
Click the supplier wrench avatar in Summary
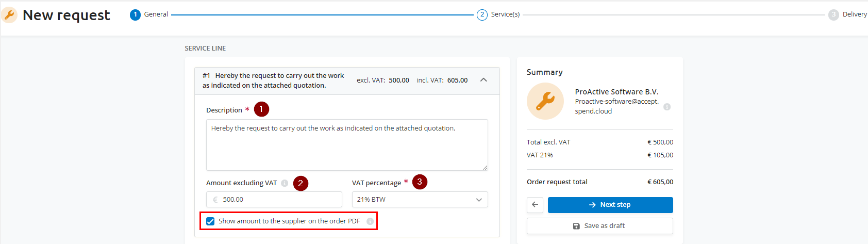tap(545, 101)
